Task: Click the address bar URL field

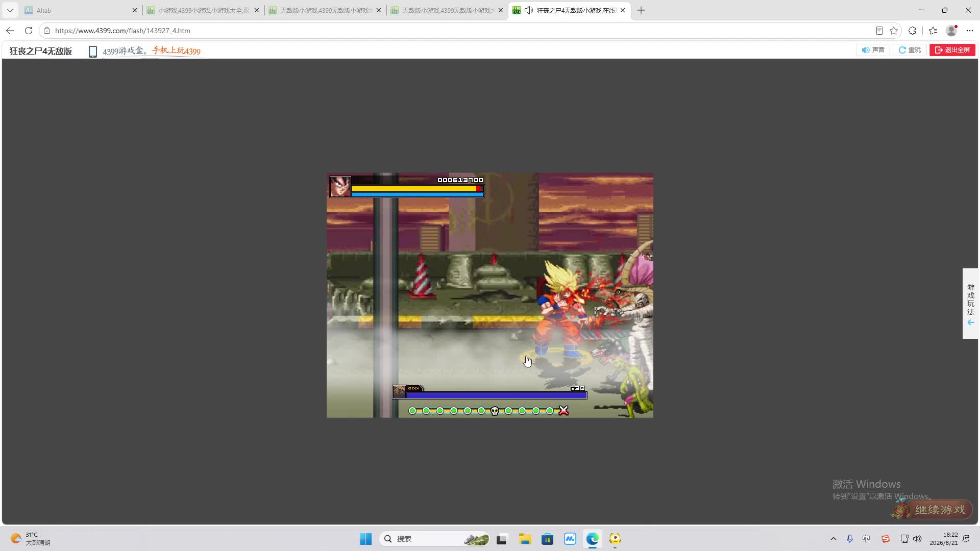Action: [x=459, y=31]
